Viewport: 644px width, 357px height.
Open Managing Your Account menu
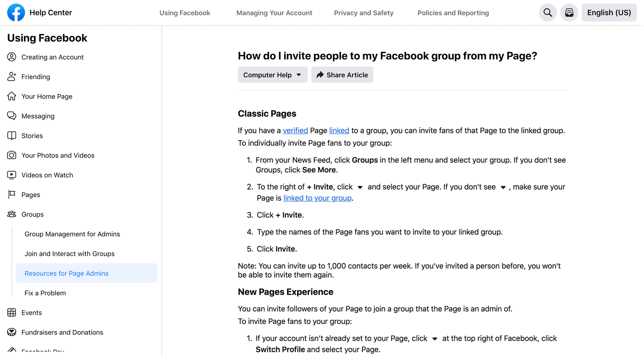pyautogui.click(x=274, y=13)
